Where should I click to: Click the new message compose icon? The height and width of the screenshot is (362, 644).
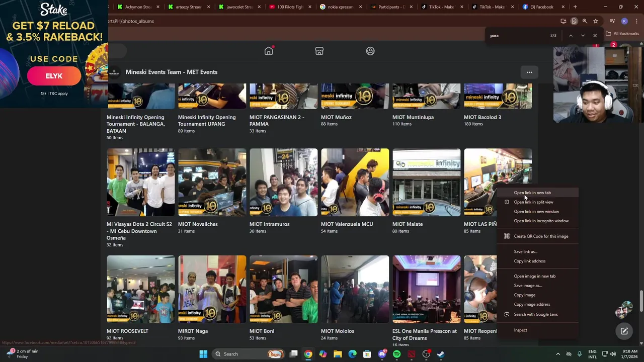624,331
